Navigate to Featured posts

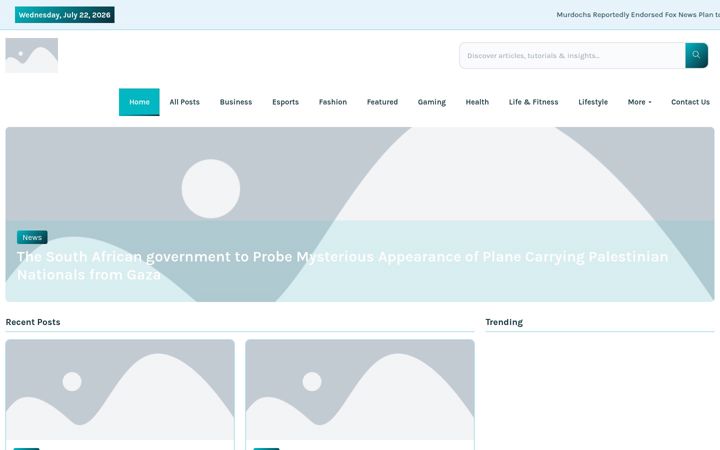pos(382,102)
